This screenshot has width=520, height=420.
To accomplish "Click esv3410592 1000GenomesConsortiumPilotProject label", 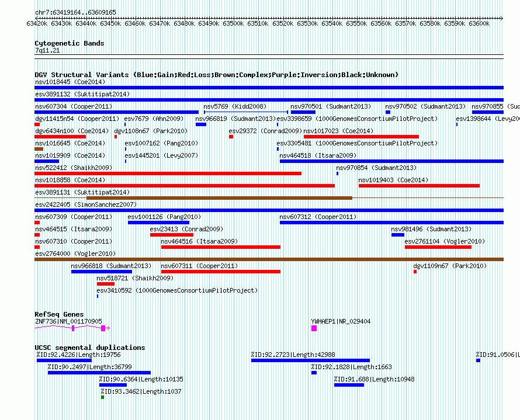I will tap(177, 290).
